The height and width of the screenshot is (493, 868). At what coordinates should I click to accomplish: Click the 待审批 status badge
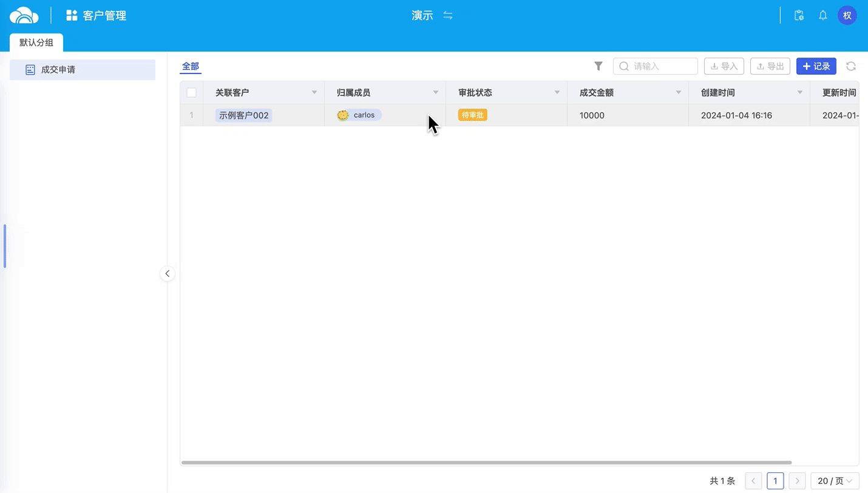(473, 115)
